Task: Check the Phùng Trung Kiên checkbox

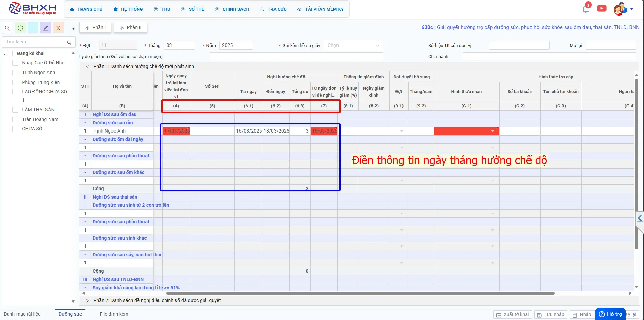Action: (15, 82)
